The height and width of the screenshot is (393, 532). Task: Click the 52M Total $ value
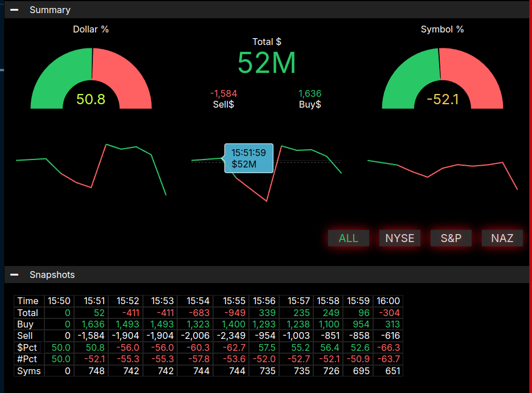[x=267, y=63]
